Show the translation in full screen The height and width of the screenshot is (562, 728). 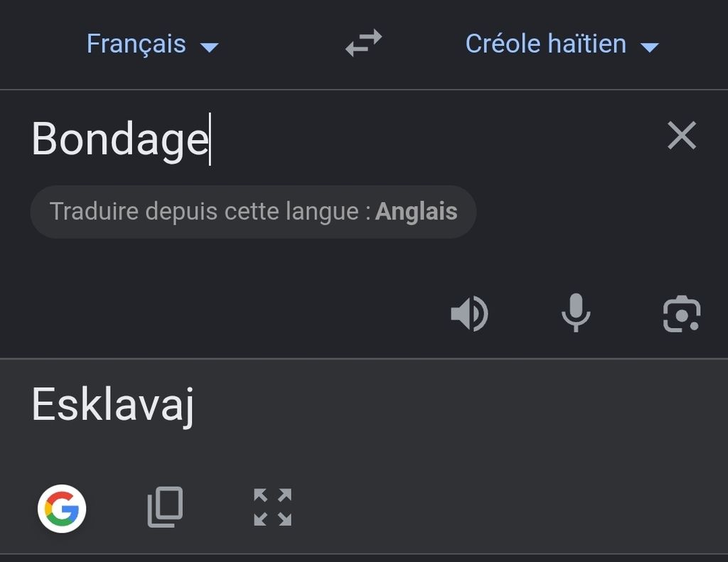272,507
